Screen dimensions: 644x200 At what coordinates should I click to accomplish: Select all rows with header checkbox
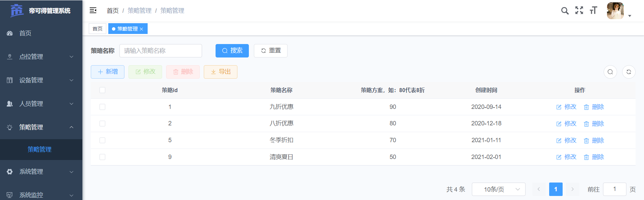(103, 90)
